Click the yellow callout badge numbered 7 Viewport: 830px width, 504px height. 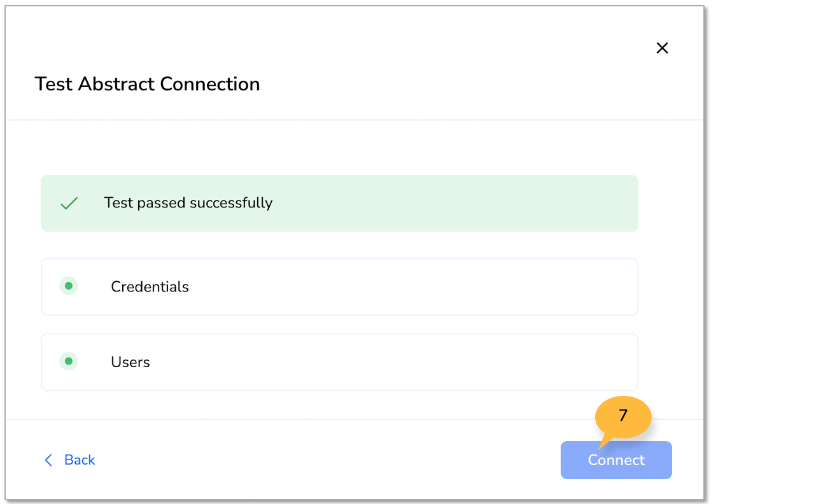pos(623,417)
